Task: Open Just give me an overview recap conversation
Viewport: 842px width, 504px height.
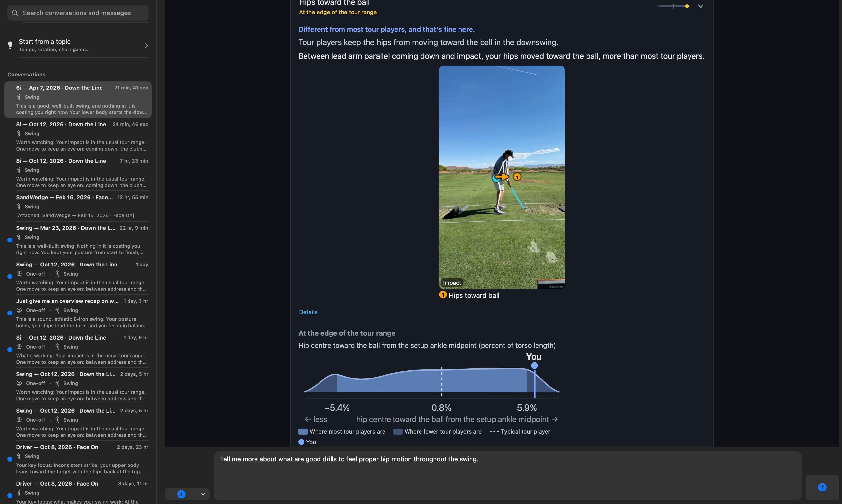Action: [78, 313]
